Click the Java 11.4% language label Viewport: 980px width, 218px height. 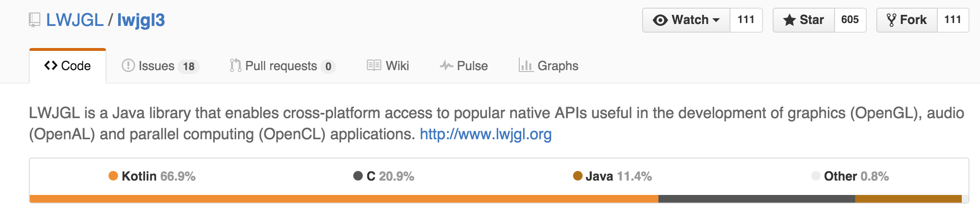click(612, 176)
